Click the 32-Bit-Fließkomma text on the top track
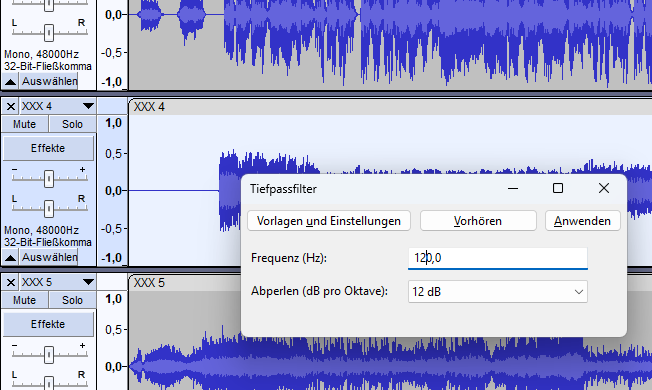652x390 pixels. [x=48, y=66]
